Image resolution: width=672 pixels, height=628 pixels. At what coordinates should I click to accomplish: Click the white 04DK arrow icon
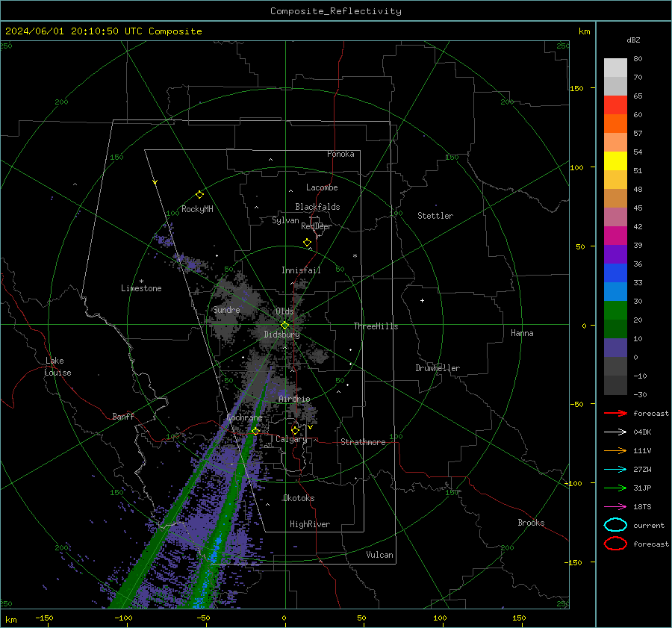click(x=615, y=432)
